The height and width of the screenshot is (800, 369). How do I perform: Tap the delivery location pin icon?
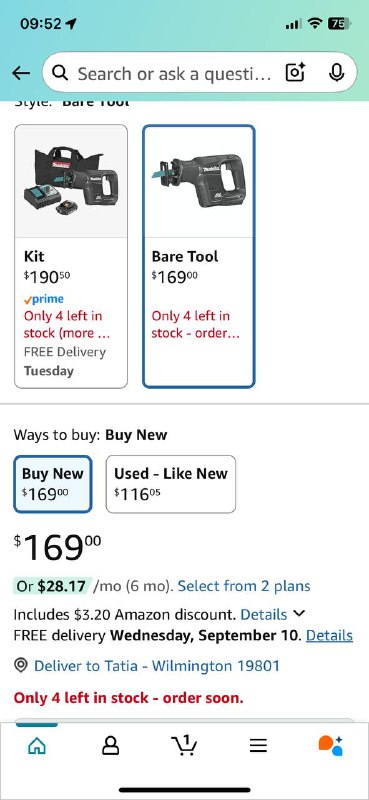[21, 665]
